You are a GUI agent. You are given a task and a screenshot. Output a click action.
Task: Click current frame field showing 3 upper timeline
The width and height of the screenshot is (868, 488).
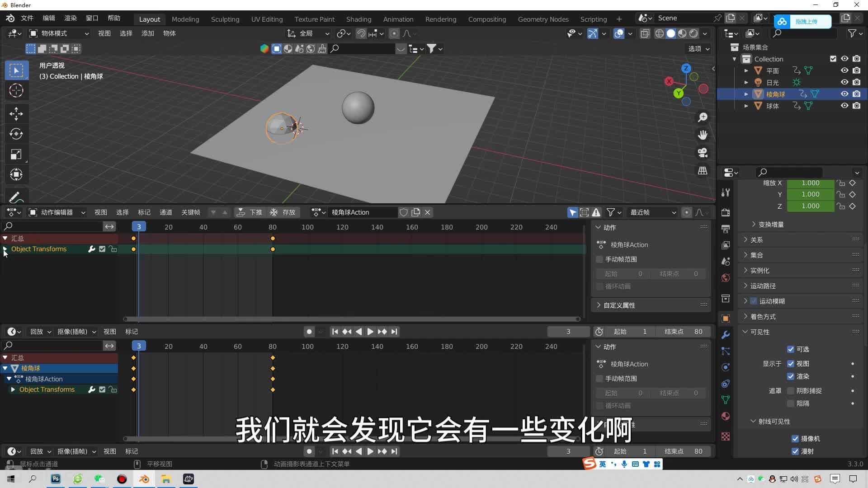(568, 332)
